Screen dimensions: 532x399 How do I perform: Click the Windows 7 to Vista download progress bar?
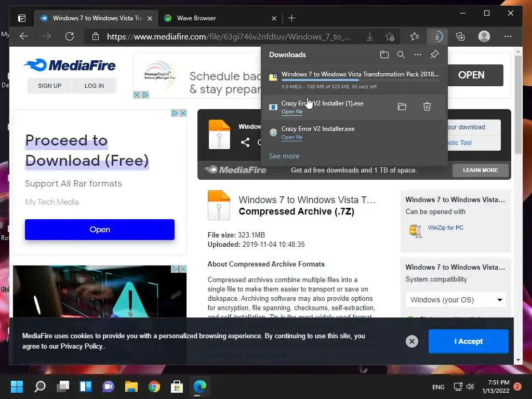(x=360, y=81)
